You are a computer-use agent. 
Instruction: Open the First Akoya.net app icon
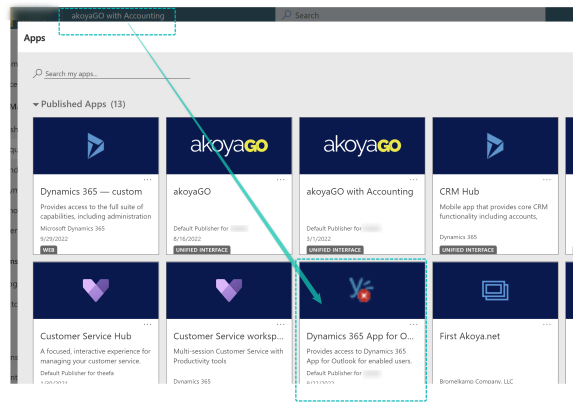tap(495, 290)
